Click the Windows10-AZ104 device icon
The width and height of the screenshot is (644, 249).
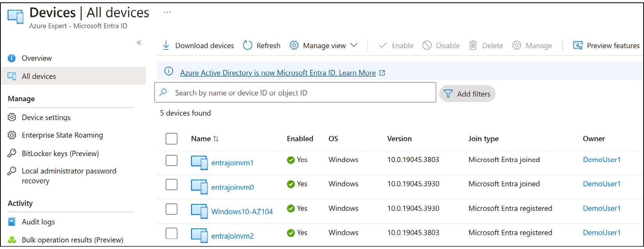click(199, 211)
